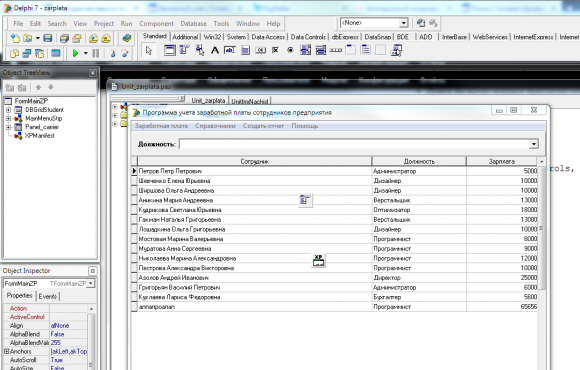Click the Open Project toolbar icon
The width and height of the screenshot is (580, 370).
tap(77, 38)
